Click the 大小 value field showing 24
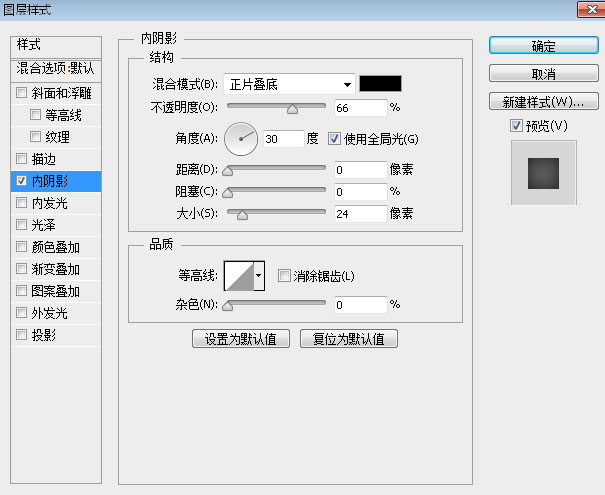This screenshot has width=605, height=495. pos(360,214)
